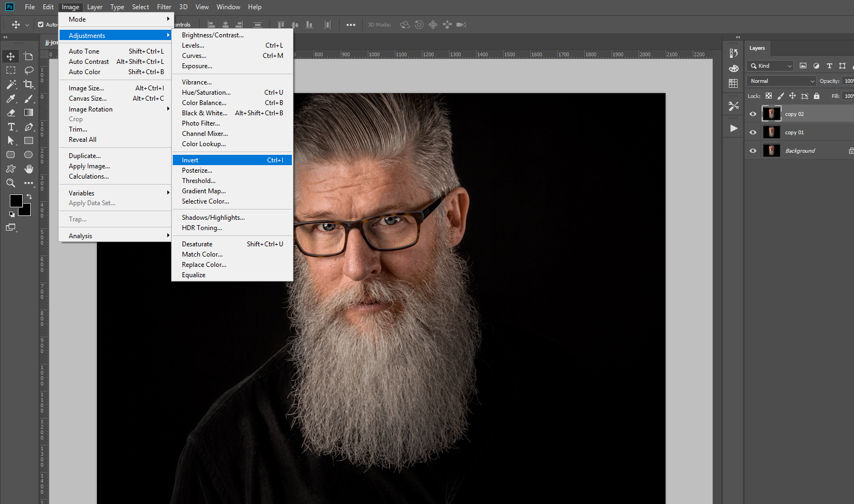Filter layers by shape layers
Screen dimensions: 854x504
click(x=842, y=66)
